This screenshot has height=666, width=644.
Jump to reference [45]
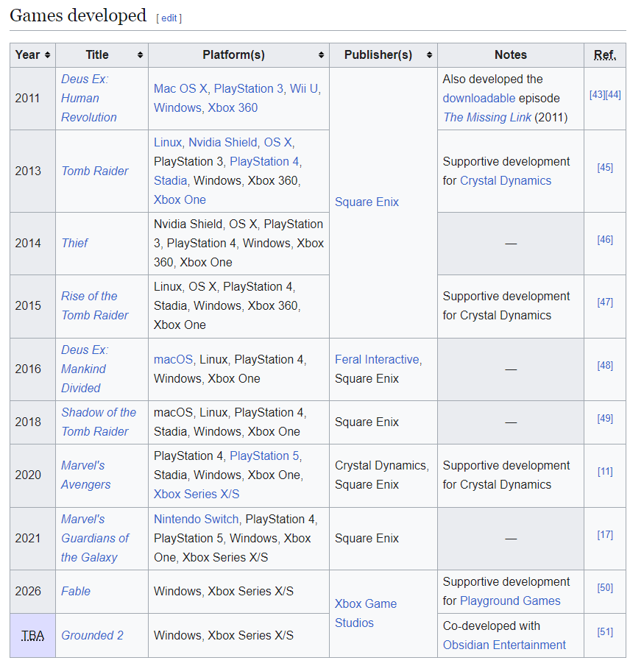pos(605,167)
